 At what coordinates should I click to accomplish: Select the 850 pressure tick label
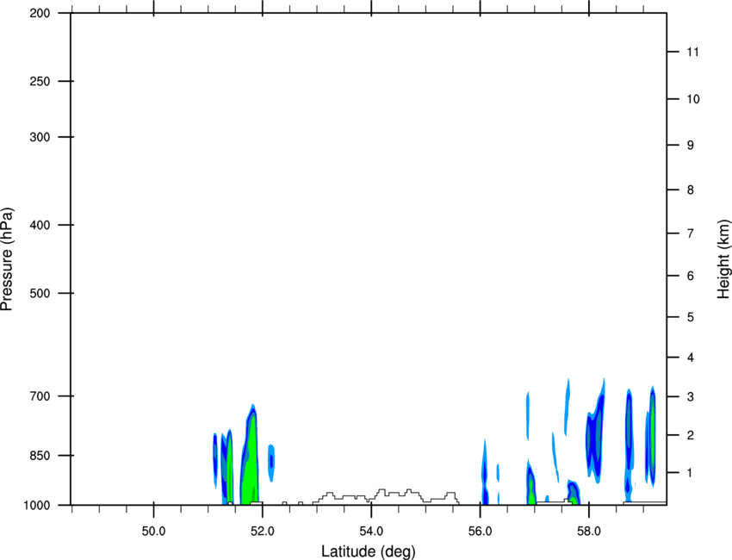click(40, 456)
